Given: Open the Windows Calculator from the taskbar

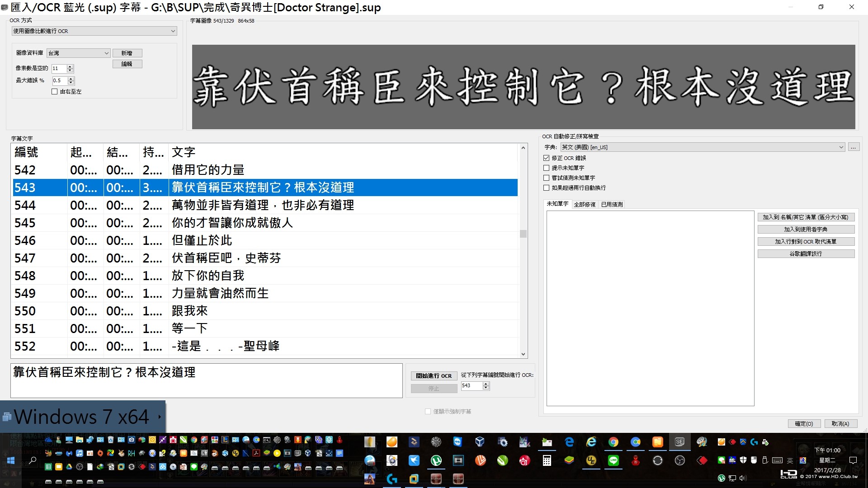Looking at the screenshot, I should coord(546,460).
